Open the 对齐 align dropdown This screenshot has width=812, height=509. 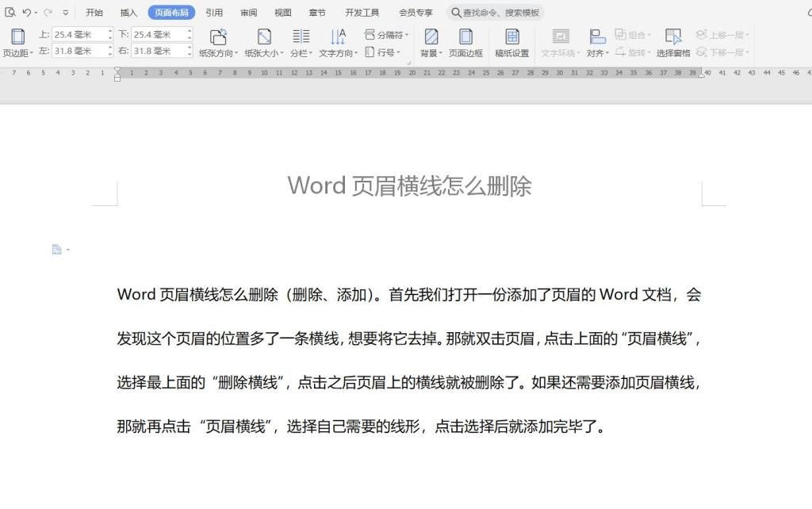point(597,53)
